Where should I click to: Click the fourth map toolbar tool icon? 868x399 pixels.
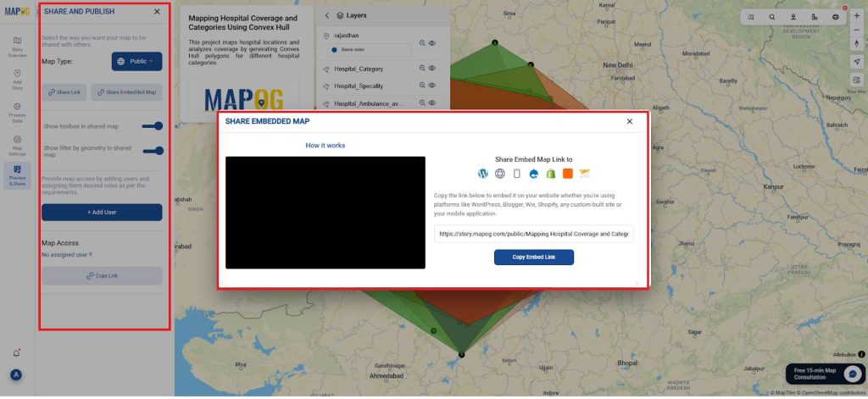coord(815,17)
